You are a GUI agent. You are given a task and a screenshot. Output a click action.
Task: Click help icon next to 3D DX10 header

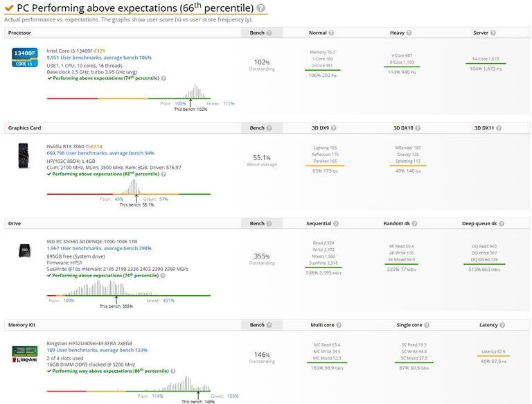coord(418,128)
